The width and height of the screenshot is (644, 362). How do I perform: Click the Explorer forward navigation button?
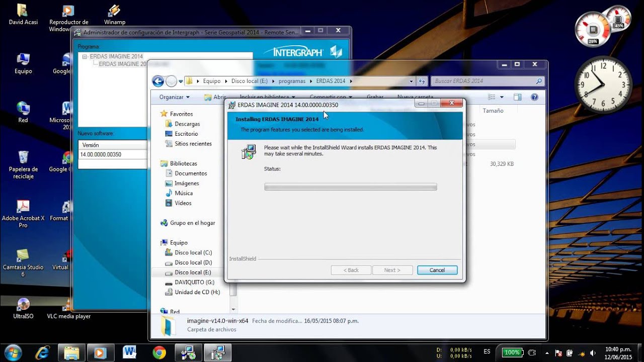(172, 81)
